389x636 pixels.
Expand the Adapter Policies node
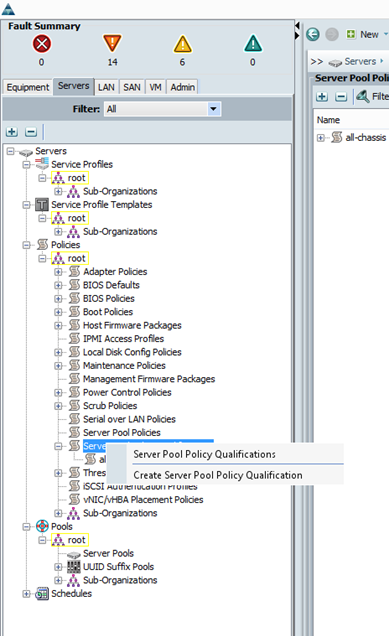58,272
